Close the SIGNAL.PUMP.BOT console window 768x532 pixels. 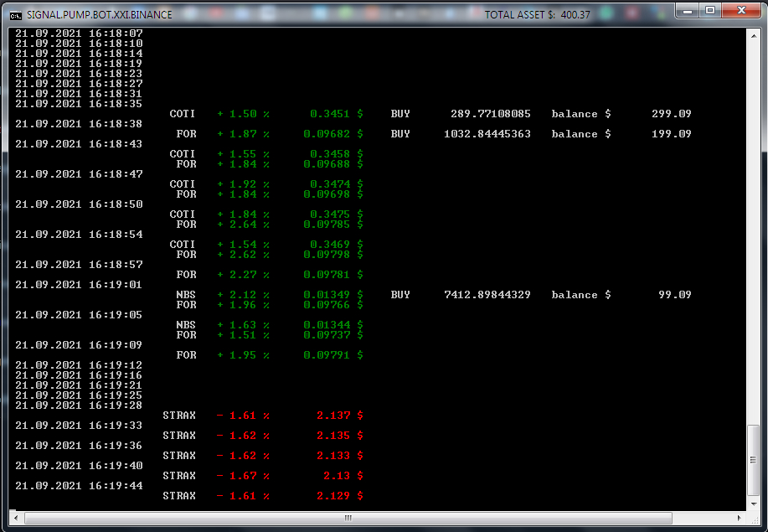(740, 11)
